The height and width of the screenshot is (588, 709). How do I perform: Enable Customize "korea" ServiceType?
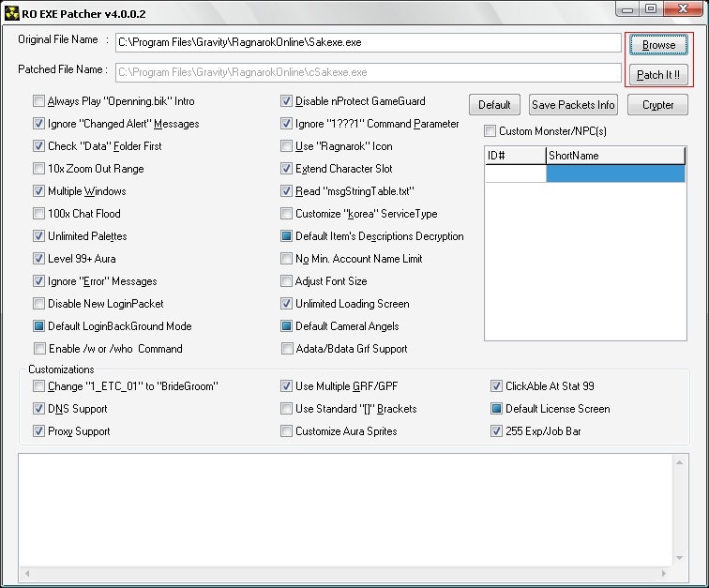[x=286, y=214]
